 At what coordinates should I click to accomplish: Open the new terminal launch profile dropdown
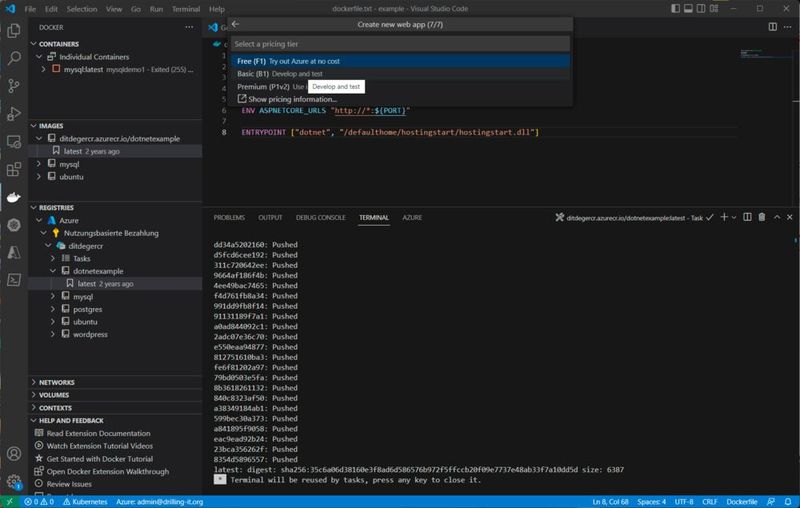click(x=734, y=217)
